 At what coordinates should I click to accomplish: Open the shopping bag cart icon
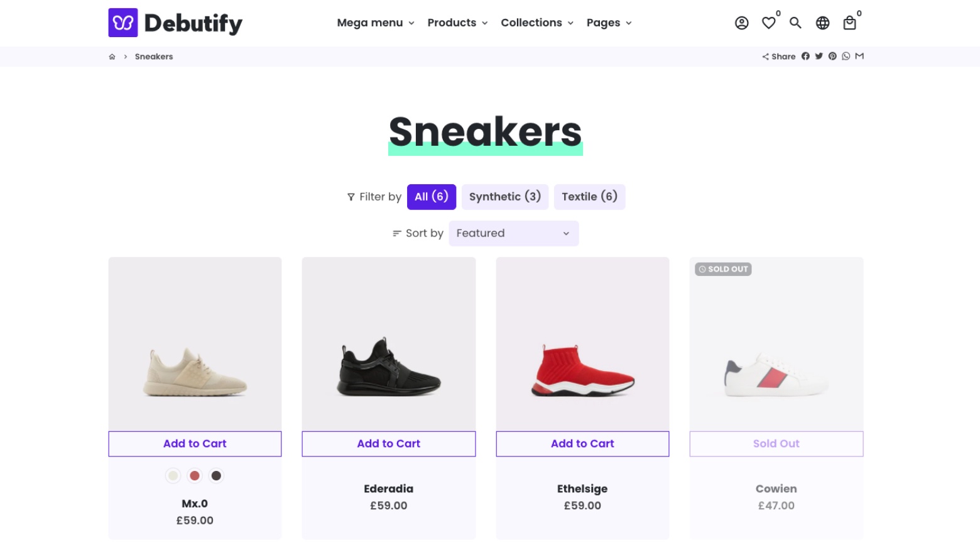[849, 23]
